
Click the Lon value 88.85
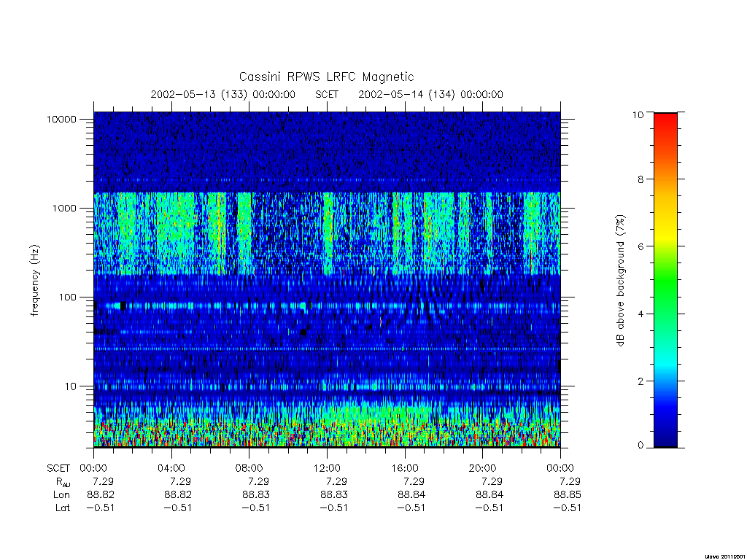568,495
